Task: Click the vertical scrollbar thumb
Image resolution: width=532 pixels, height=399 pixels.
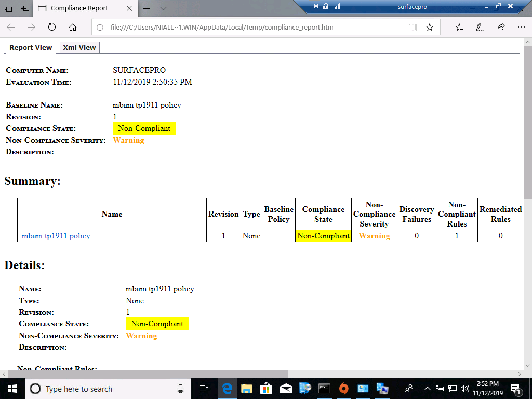Action: click(528, 122)
